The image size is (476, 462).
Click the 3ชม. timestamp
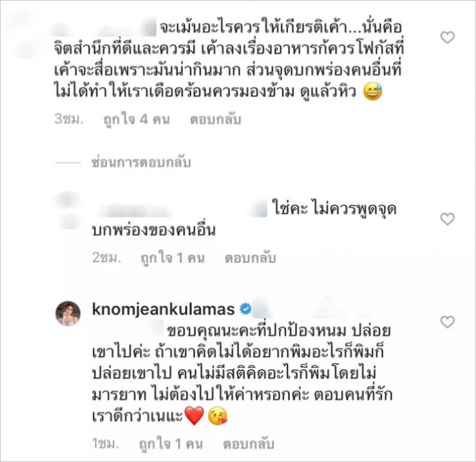point(68,119)
